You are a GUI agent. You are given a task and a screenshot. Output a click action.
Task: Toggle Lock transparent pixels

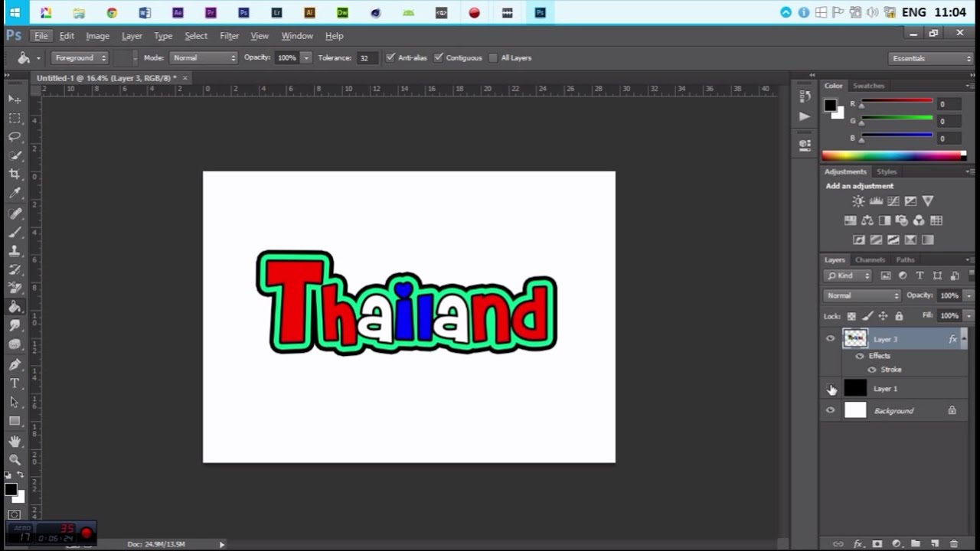pyautogui.click(x=851, y=316)
